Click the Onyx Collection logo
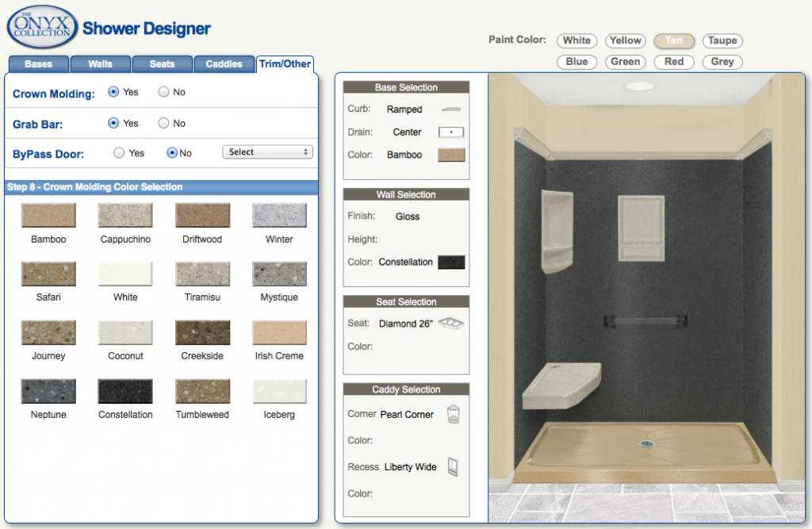Image resolution: width=812 pixels, height=529 pixels. [42, 27]
